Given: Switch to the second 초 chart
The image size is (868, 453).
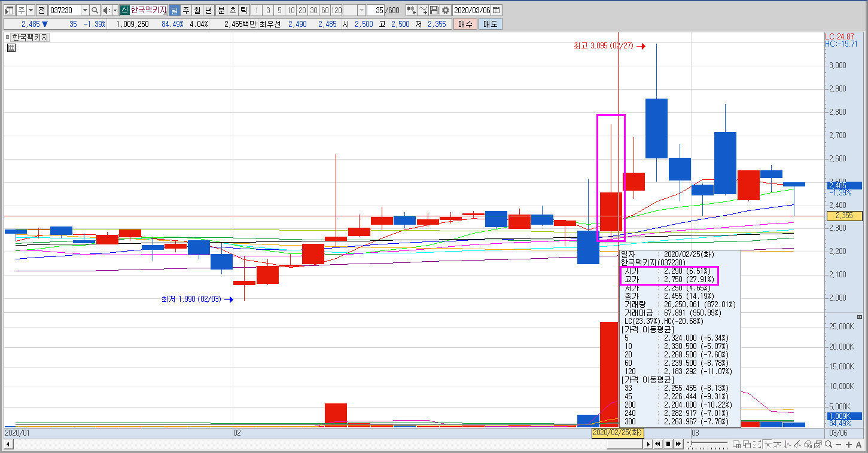Looking at the screenshot, I should click(x=232, y=10).
